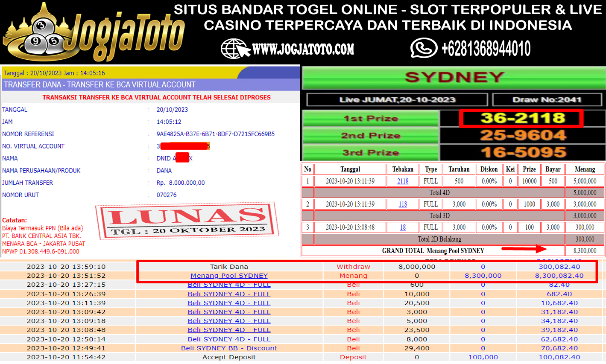The height and width of the screenshot is (364, 606).
Task: Select the 2nd prize result 25-9604
Action: coord(523,135)
